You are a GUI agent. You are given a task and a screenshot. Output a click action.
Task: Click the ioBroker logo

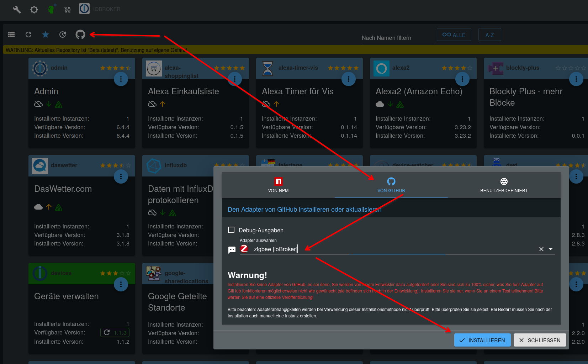tap(84, 9)
